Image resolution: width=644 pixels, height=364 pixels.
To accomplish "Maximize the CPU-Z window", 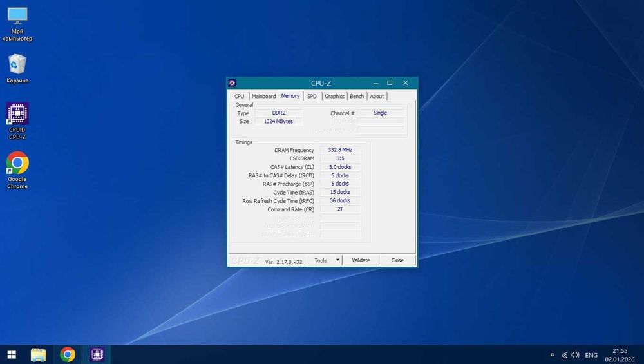I will point(390,83).
